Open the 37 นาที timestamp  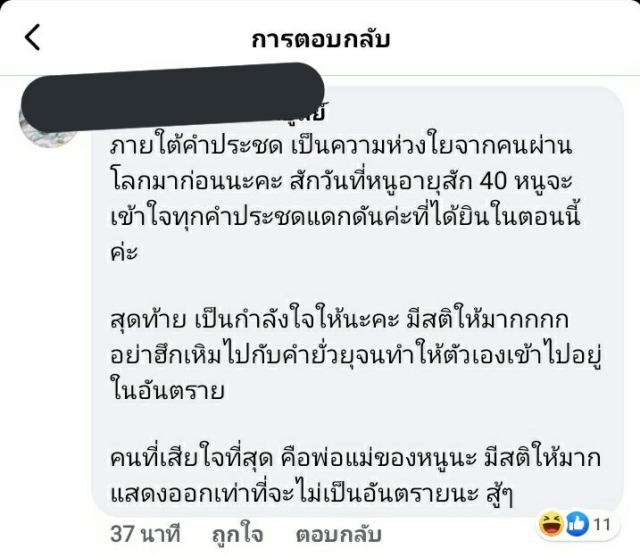(145, 535)
